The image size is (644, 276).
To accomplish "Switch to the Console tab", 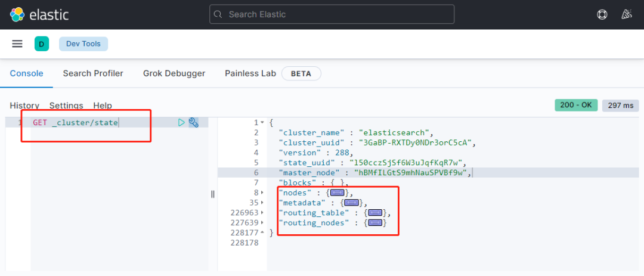I will pyautogui.click(x=26, y=73).
